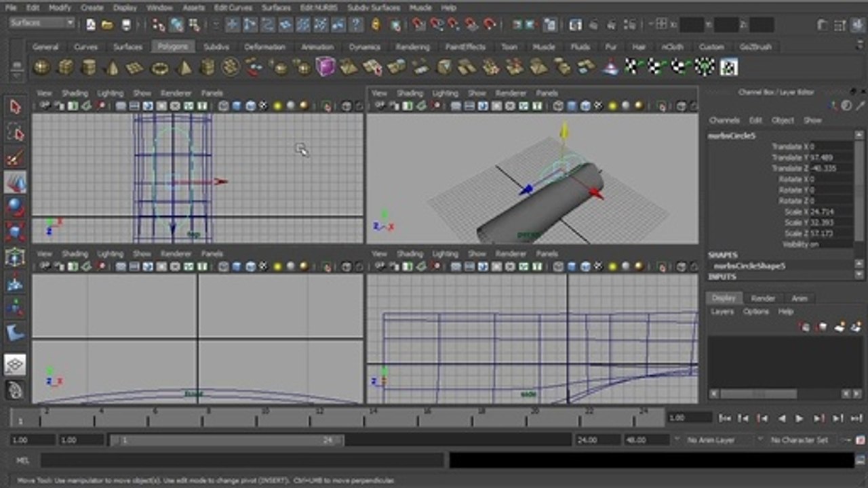Click the MEL command line input
The image size is (868, 488).
click(241, 460)
